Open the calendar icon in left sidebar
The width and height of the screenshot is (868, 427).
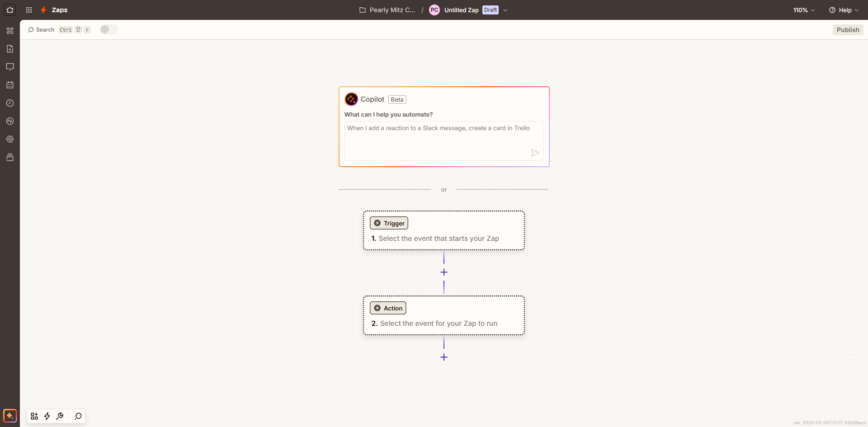click(x=10, y=85)
